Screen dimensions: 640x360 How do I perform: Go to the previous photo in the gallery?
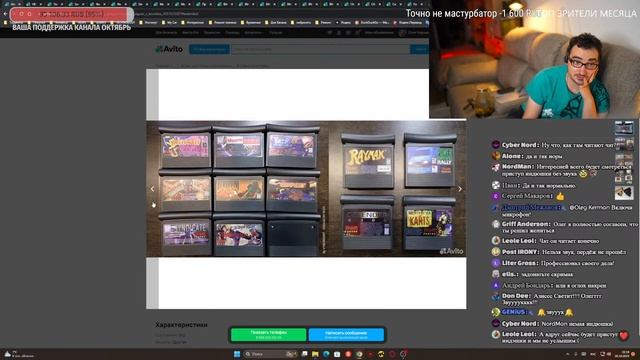coord(153,189)
